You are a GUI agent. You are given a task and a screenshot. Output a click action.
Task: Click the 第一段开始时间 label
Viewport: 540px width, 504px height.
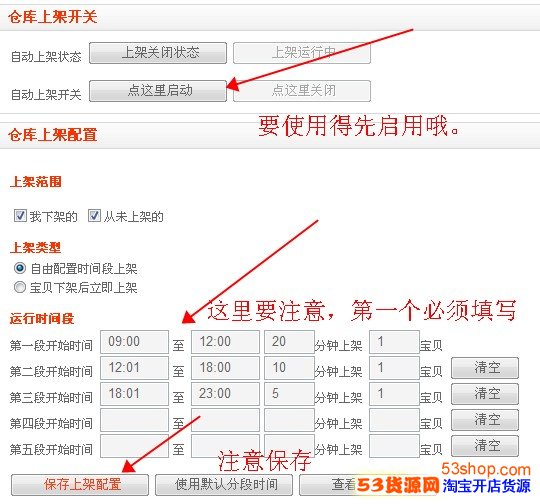tap(51, 345)
